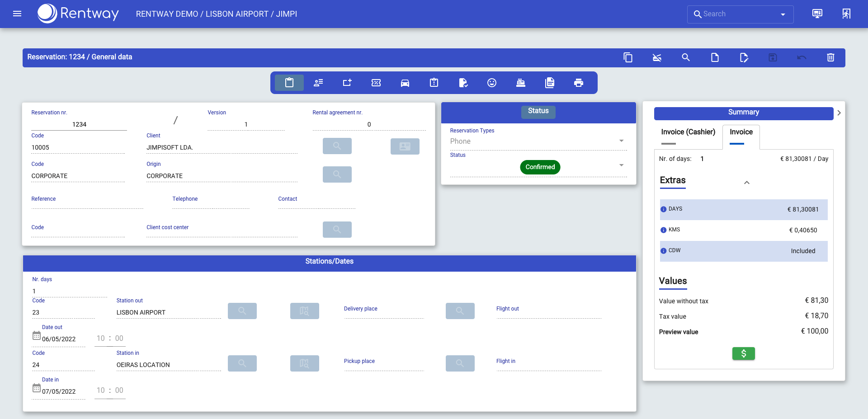Open the calendar icon for Date out
The height and width of the screenshot is (419, 868).
(36, 335)
